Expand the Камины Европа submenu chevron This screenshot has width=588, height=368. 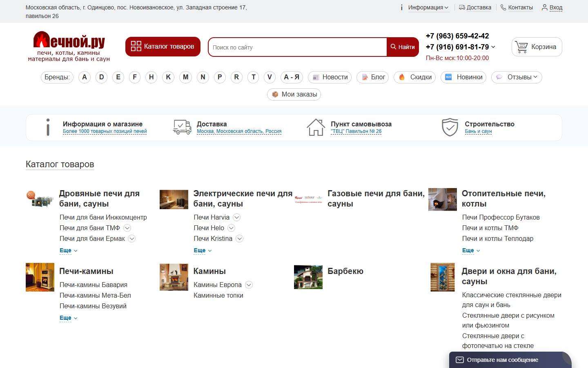click(x=249, y=285)
